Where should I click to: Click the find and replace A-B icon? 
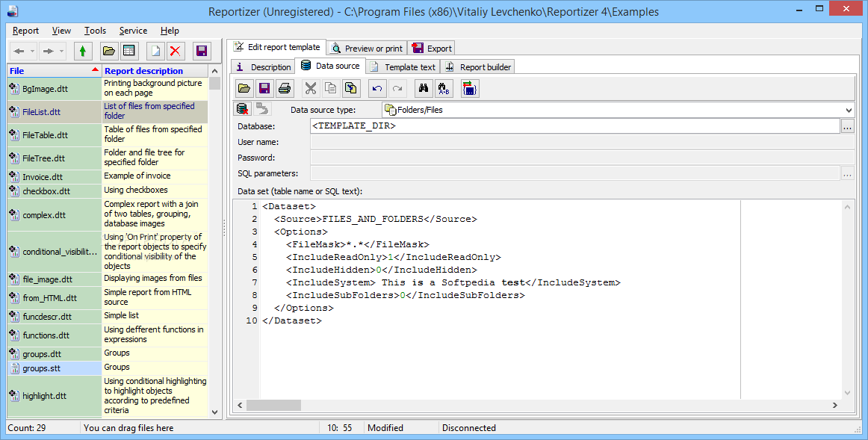click(444, 88)
